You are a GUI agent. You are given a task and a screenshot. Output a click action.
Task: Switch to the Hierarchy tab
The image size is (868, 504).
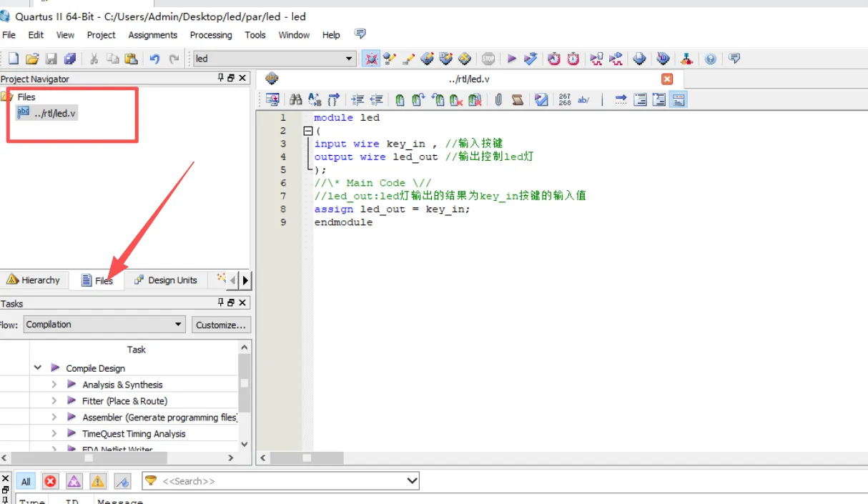[x=34, y=280]
